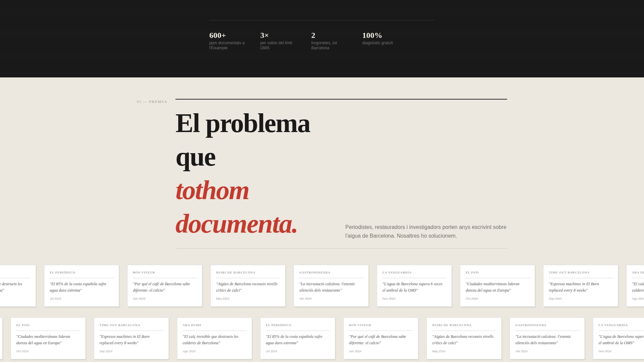The image size is (644, 362).
Task: Click "Jul 2024" date in upper-row El Periódico card
Action: pos(55,299)
